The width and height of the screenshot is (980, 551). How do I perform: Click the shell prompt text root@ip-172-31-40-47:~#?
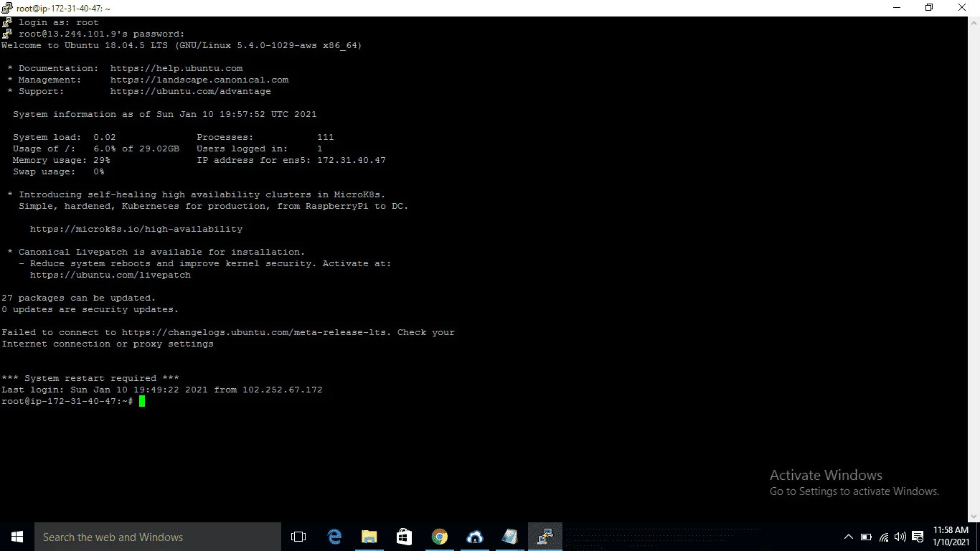[x=67, y=401]
